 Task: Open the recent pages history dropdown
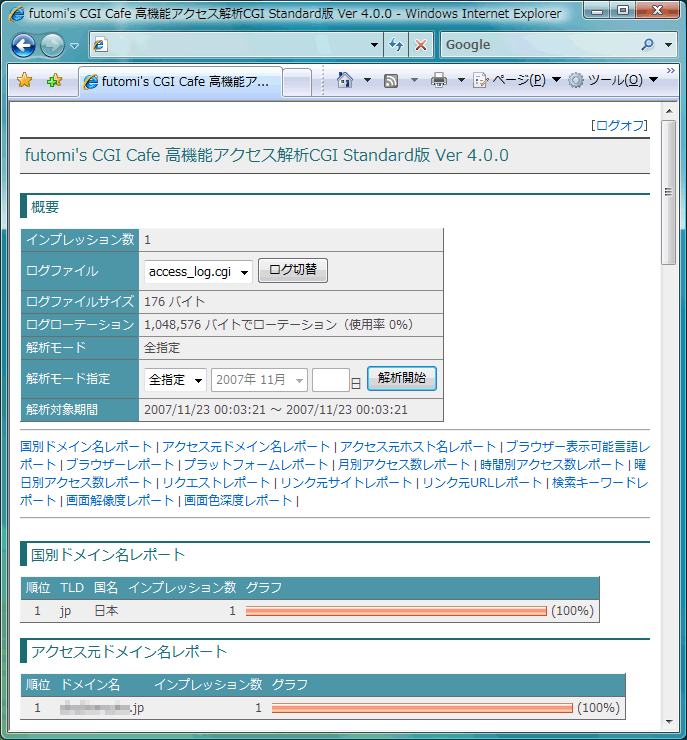75,46
